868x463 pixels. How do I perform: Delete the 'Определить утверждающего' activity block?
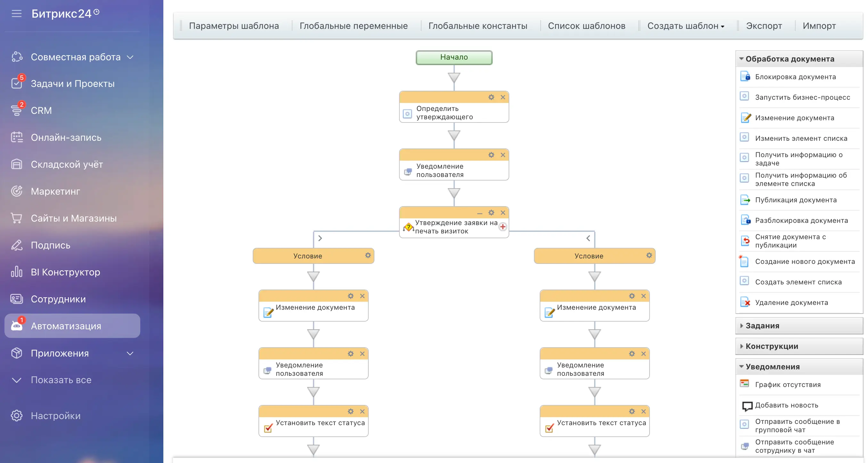503,97
